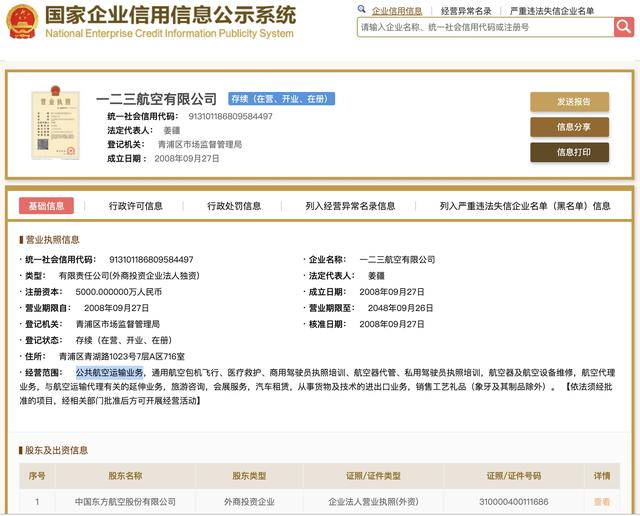
Task: Switch to the 基础信息 tab
Action: coord(46,206)
